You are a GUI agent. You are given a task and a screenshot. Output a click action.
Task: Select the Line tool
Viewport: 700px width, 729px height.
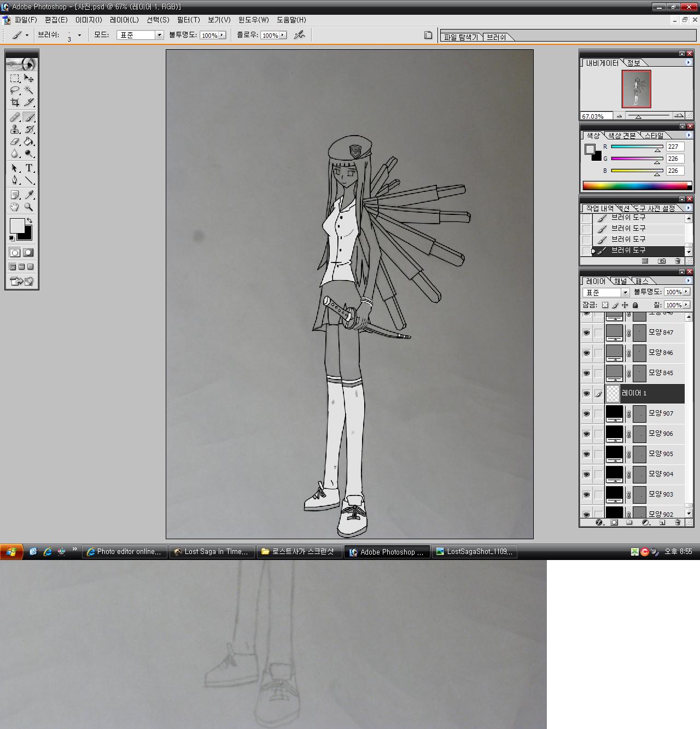(29, 180)
